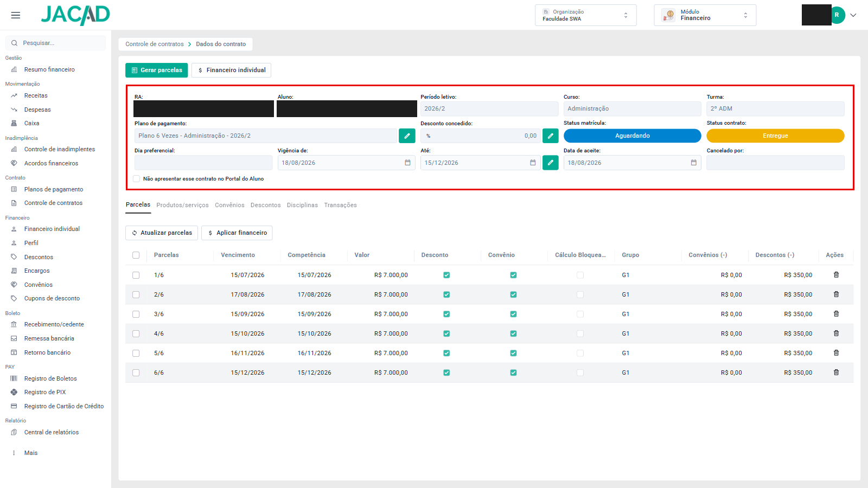Image resolution: width=868 pixels, height=488 pixels.
Task: Click the Gerar parcelas button
Action: tap(157, 70)
